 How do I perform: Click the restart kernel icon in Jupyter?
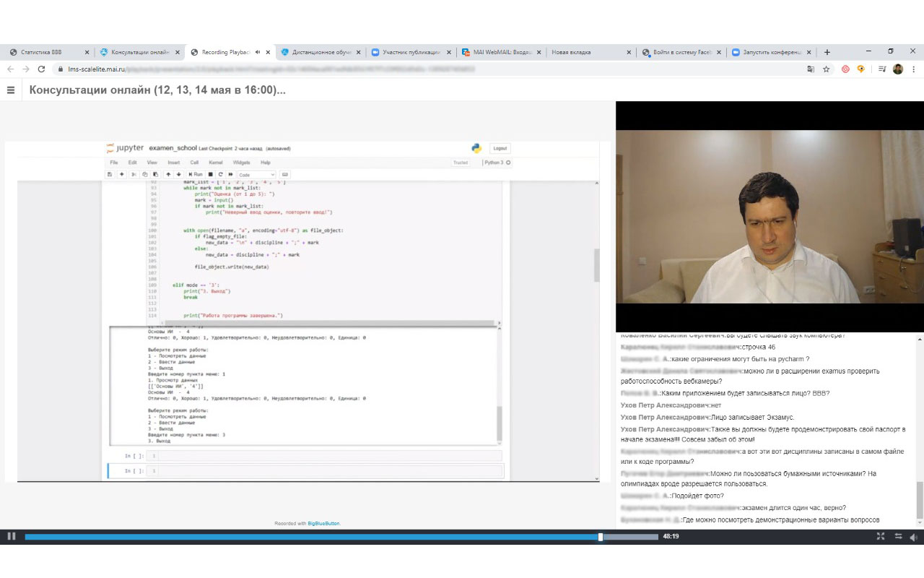pyautogui.click(x=220, y=174)
